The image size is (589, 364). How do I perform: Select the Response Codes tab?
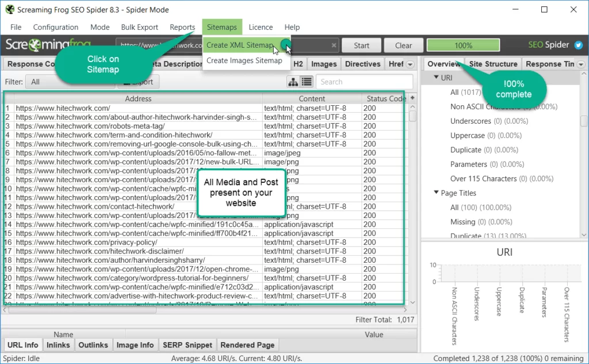pyautogui.click(x=31, y=64)
